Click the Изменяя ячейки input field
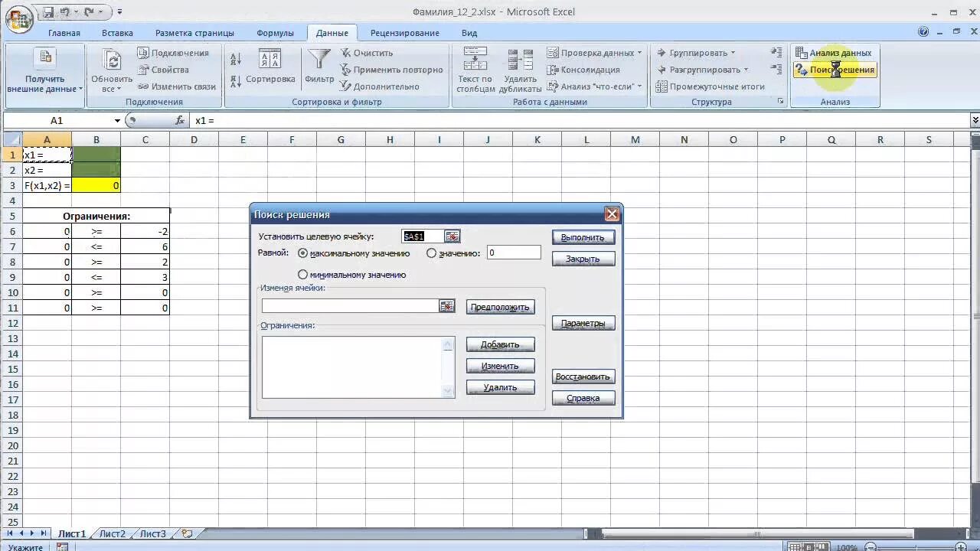Image resolution: width=980 pixels, height=551 pixels. point(350,306)
